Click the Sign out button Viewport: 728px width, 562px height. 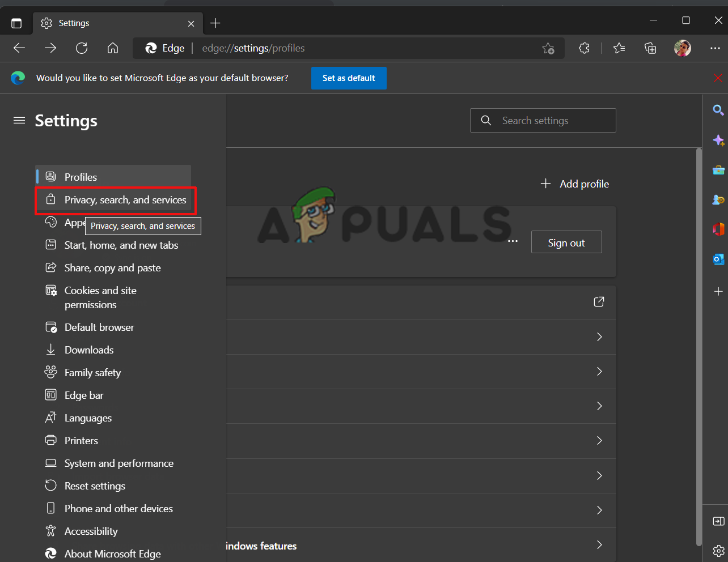[566, 242]
